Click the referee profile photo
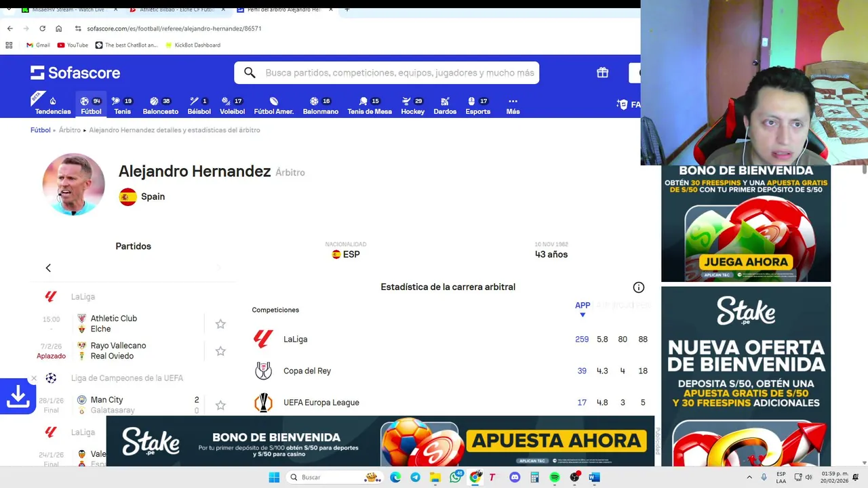Viewport: 868px width, 488px height. coord(73,184)
